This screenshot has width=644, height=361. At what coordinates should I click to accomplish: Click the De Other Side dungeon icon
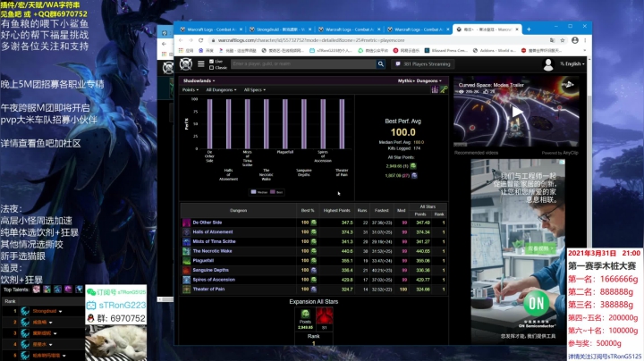186,222
